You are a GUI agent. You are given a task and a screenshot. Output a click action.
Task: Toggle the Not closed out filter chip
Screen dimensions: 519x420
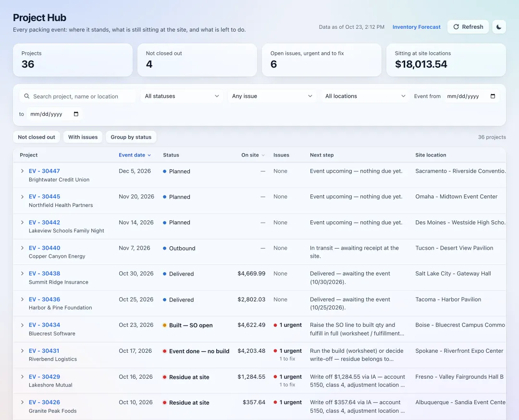tap(37, 137)
